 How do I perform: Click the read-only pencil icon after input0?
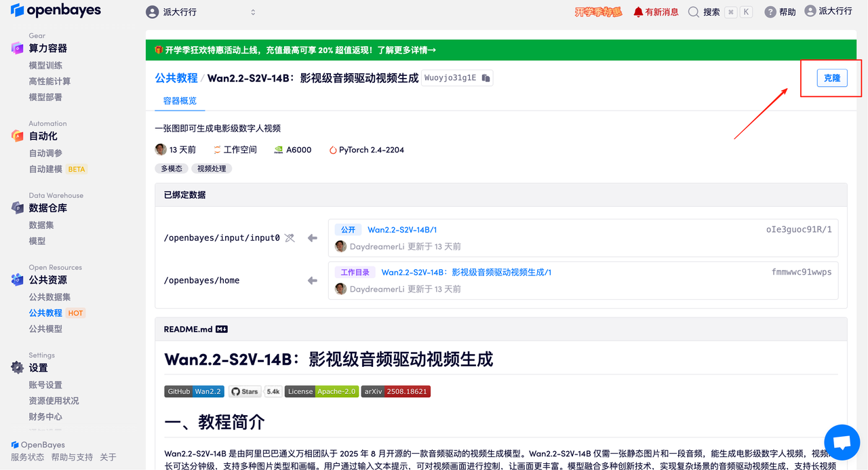pyautogui.click(x=290, y=238)
